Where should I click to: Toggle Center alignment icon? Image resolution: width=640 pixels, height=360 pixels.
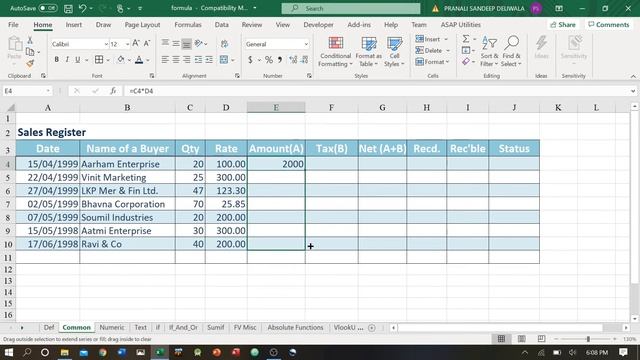coord(176,60)
